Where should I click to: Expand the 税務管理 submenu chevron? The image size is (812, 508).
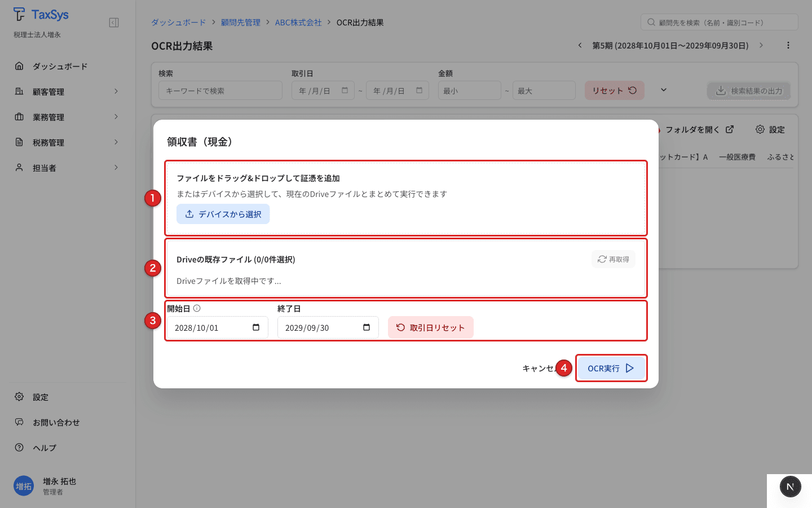(x=116, y=142)
